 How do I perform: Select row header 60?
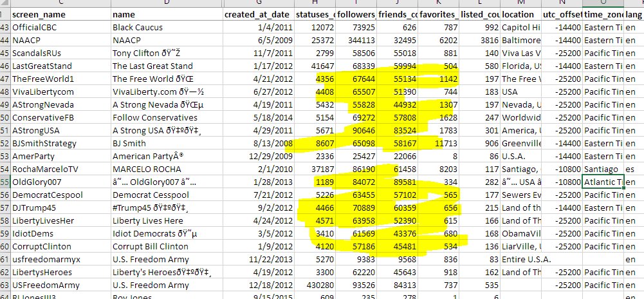click(x=5, y=246)
